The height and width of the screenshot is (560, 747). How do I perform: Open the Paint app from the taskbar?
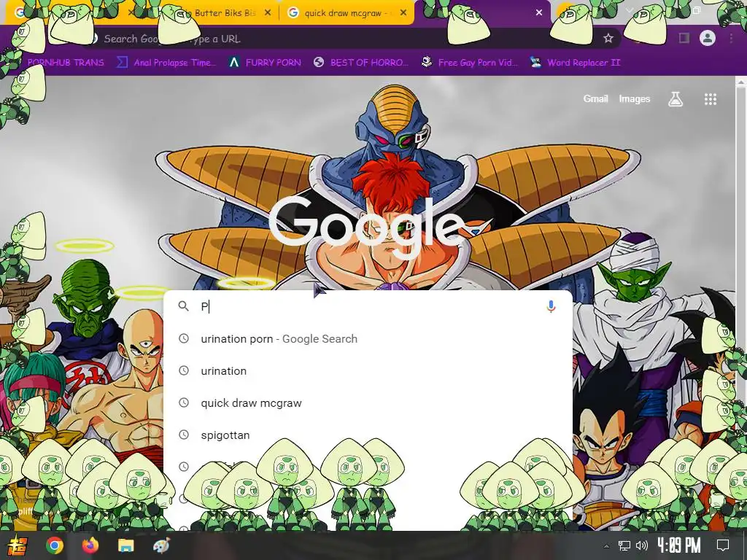pos(161,545)
